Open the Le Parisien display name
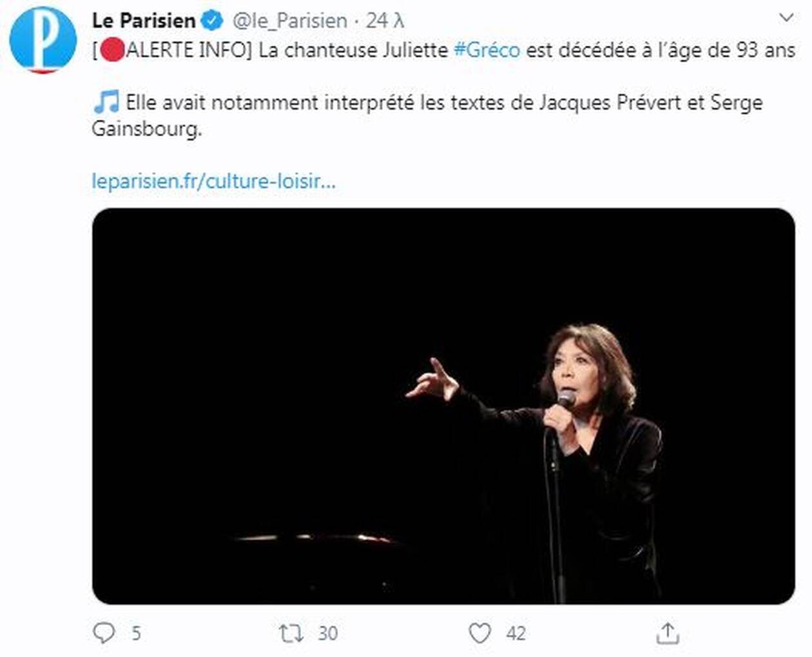Viewport: 812px width, 657px height. [144, 21]
